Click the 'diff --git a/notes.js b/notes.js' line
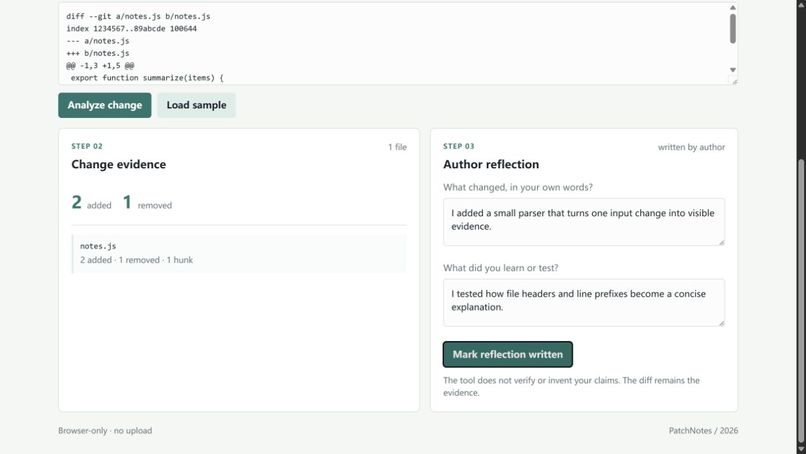The width and height of the screenshot is (806, 454). pyautogui.click(x=138, y=16)
